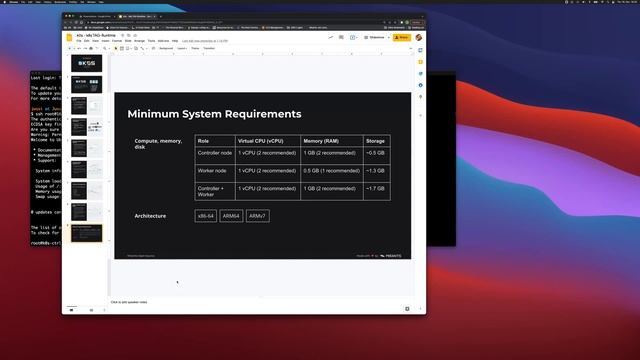Select the Paint format tool
The width and height of the screenshot is (640, 360).
[97, 49]
